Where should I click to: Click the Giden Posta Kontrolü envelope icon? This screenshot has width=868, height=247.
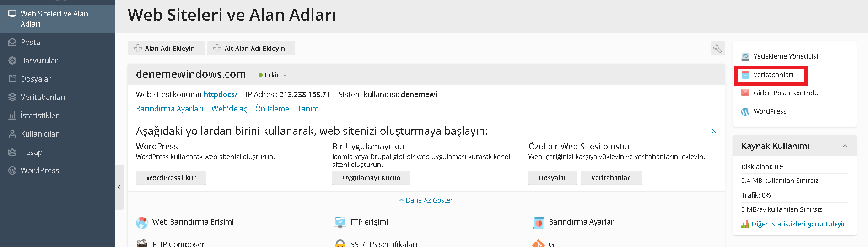(745, 93)
